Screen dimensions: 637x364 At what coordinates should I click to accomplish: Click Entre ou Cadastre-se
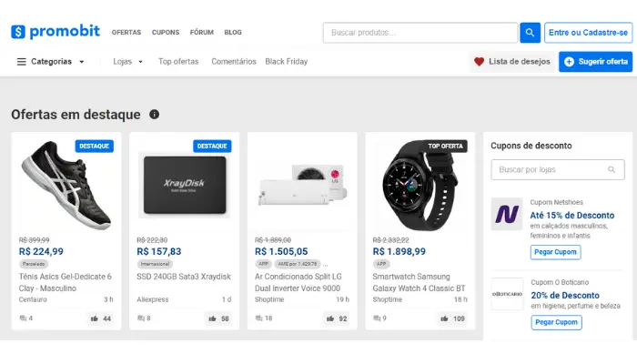(x=588, y=33)
